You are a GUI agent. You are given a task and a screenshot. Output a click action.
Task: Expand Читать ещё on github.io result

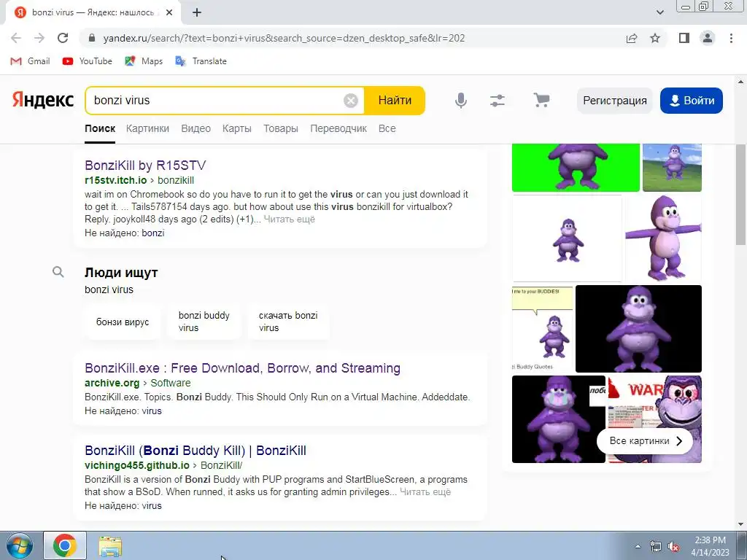coord(425,492)
